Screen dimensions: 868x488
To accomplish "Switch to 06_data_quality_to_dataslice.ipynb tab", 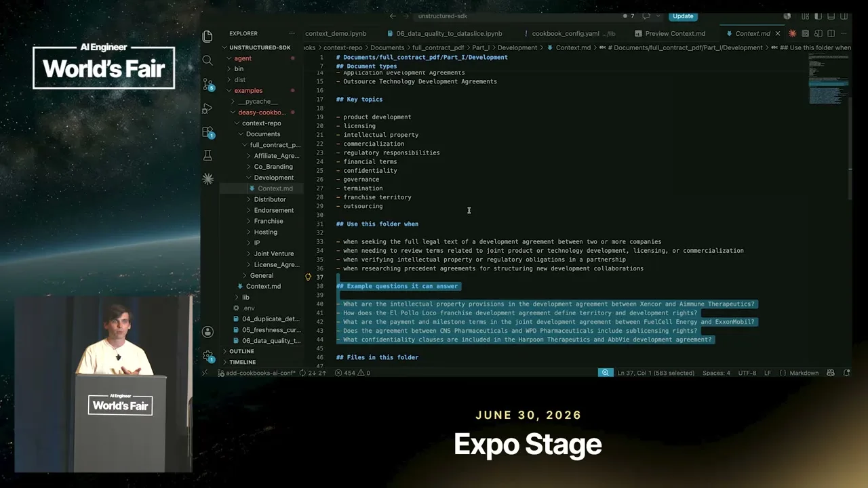I will point(444,33).
